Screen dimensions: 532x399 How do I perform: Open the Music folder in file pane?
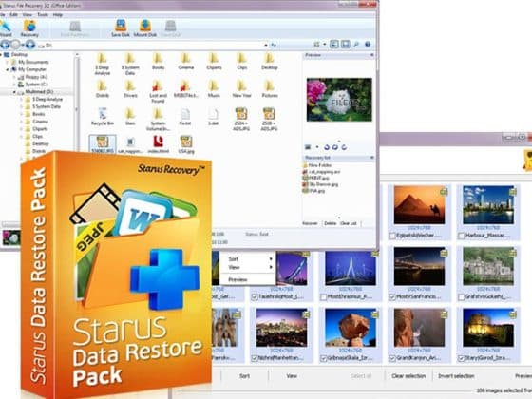pos(214,89)
